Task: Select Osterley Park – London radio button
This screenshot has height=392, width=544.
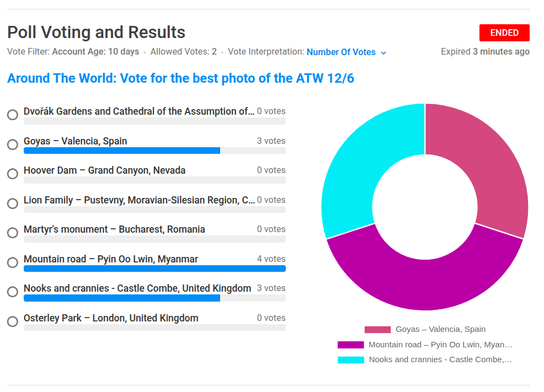Action: 13,321
